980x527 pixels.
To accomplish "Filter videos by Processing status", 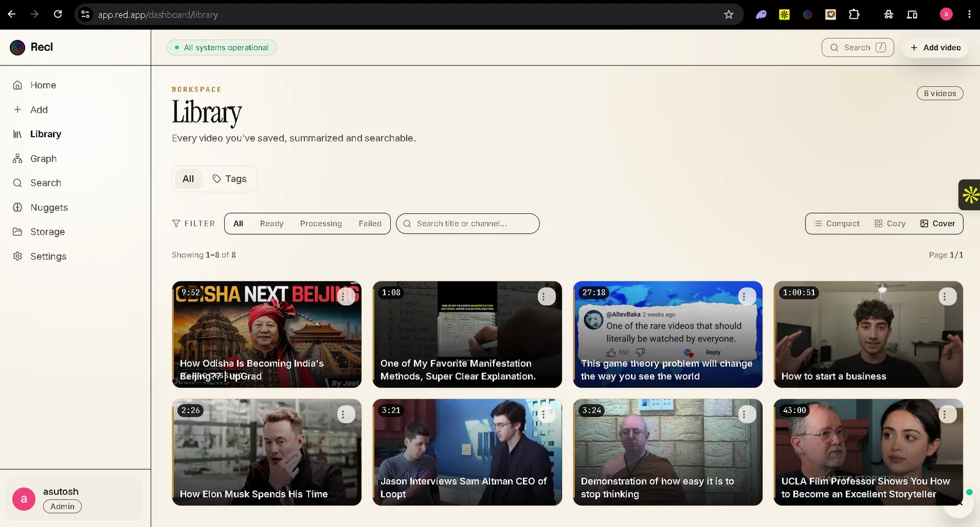I will coord(321,224).
